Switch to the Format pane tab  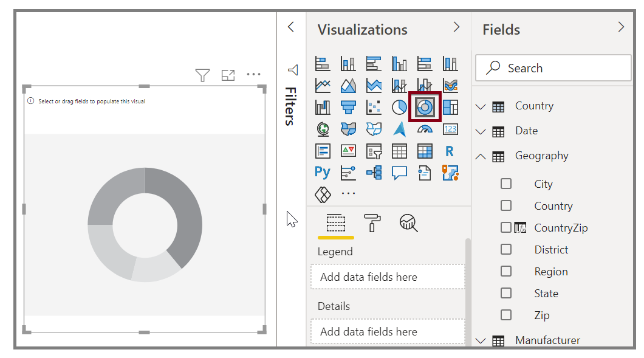(372, 223)
